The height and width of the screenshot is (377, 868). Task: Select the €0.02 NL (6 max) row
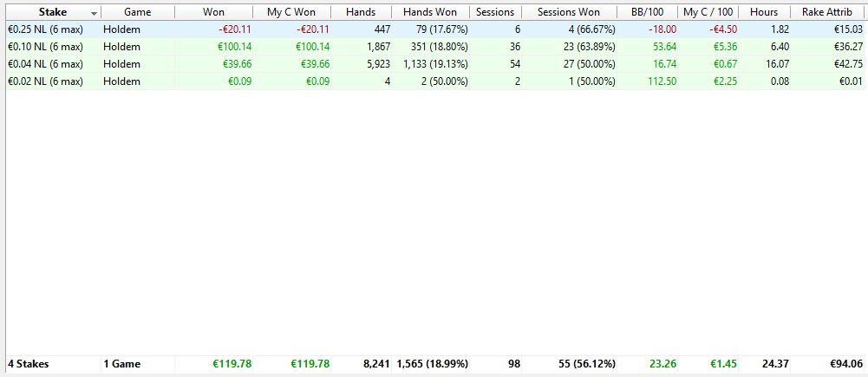point(435,81)
